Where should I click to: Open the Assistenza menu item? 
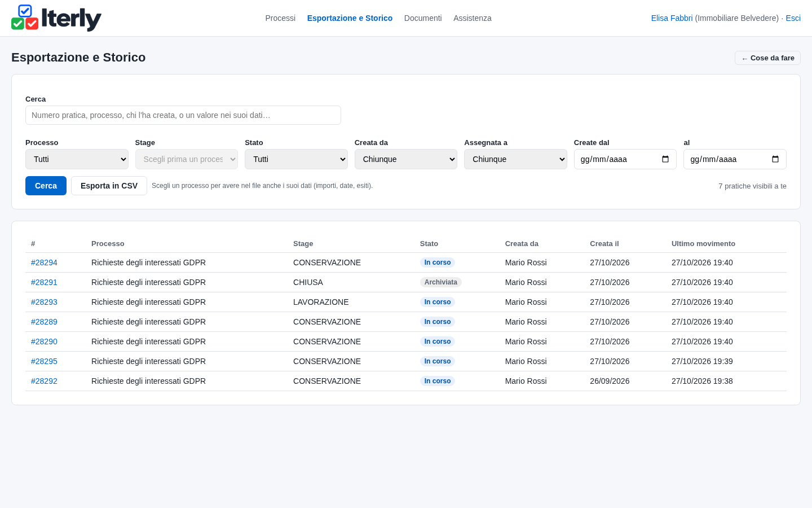[473, 18]
